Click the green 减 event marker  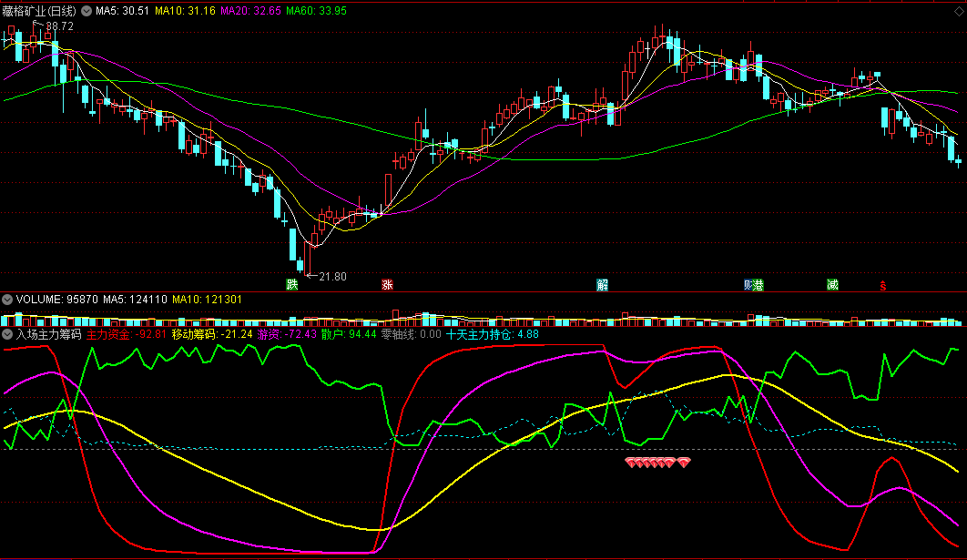(x=832, y=284)
